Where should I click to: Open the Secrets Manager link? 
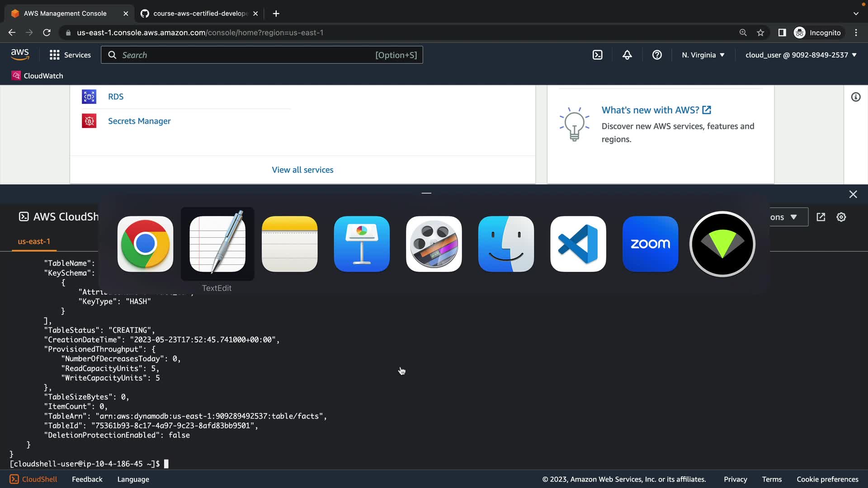tap(139, 121)
